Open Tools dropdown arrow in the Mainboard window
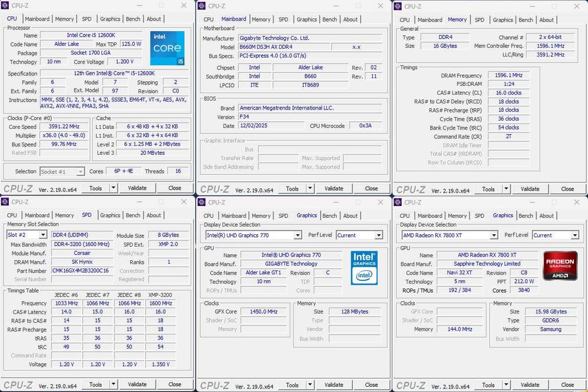Screen dimensions: 588x392 click(x=310, y=188)
